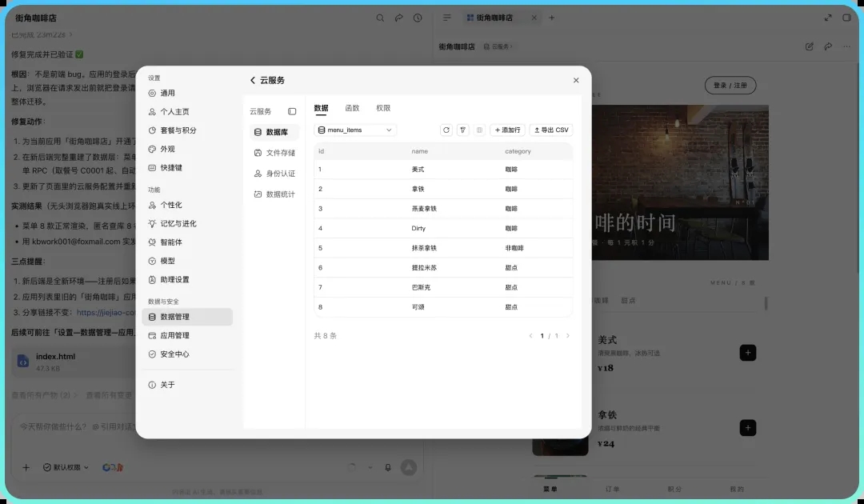Open the 通用 settings section

coord(187,93)
